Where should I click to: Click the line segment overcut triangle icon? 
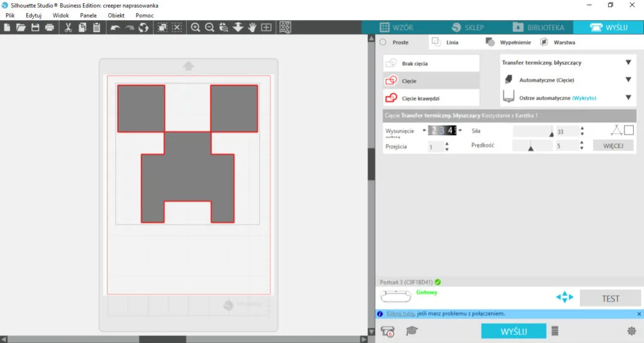(x=616, y=131)
